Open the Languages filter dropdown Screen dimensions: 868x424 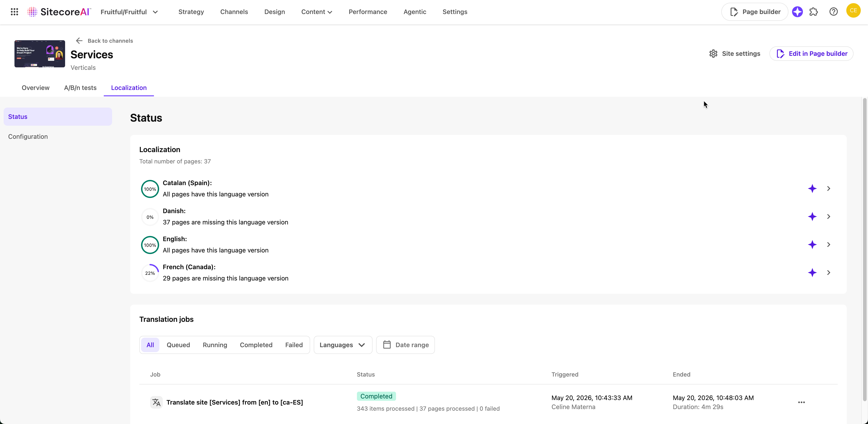point(343,345)
